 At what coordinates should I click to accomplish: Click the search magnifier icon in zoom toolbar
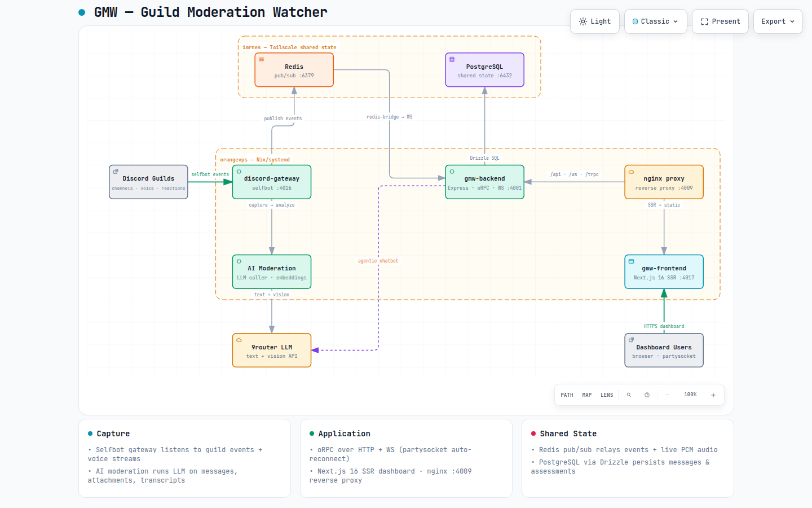[x=629, y=395]
